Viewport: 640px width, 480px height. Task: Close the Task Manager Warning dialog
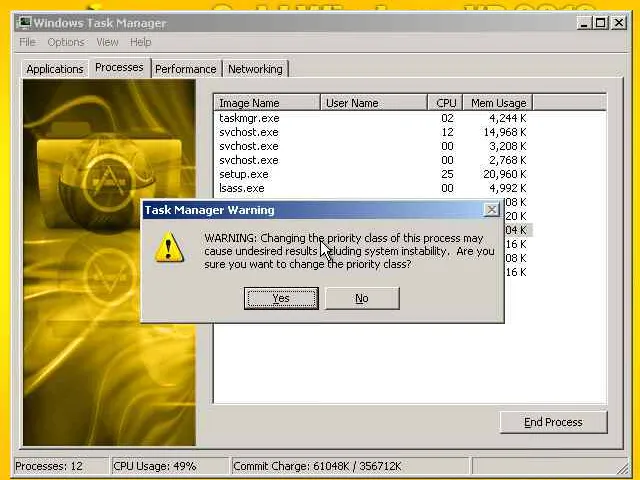491,210
